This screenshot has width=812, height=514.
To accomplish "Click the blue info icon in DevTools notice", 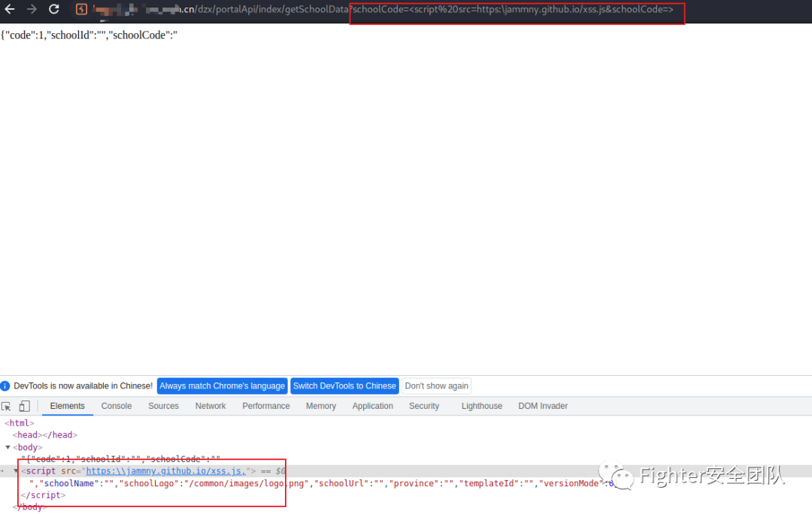I will pyautogui.click(x=6, y=386).
